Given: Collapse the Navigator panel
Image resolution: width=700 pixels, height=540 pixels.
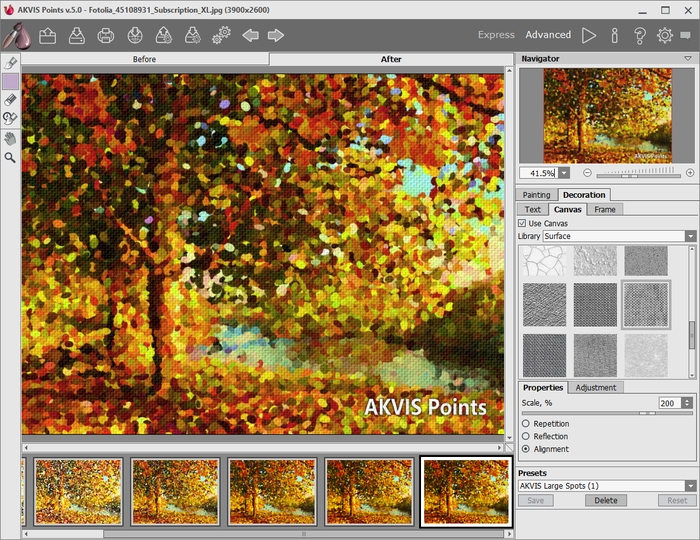Looking at the screenshot, I should click(688, 59).
